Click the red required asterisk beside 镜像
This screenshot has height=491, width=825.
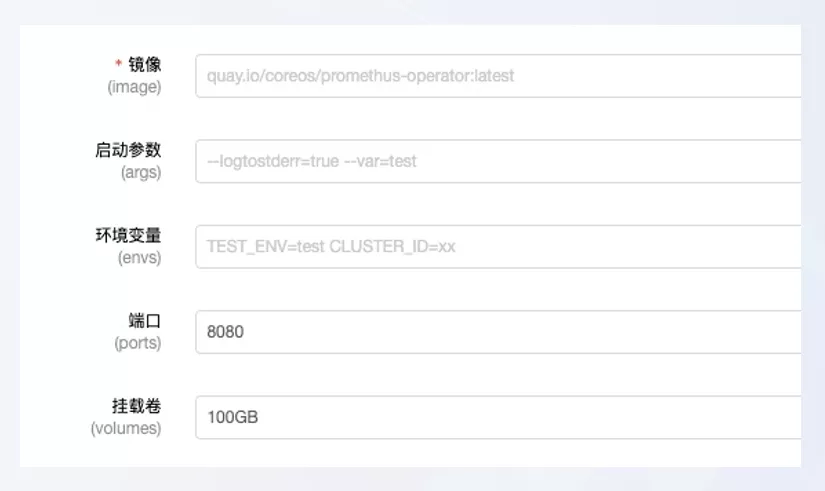pyautogui.click(x=118, y=63)
